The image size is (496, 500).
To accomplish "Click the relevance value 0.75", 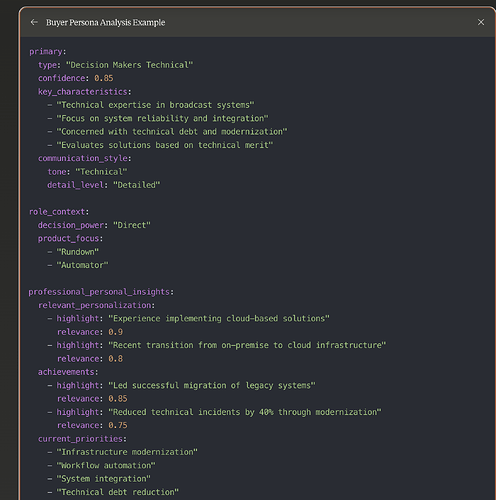I will coord(118,425).
